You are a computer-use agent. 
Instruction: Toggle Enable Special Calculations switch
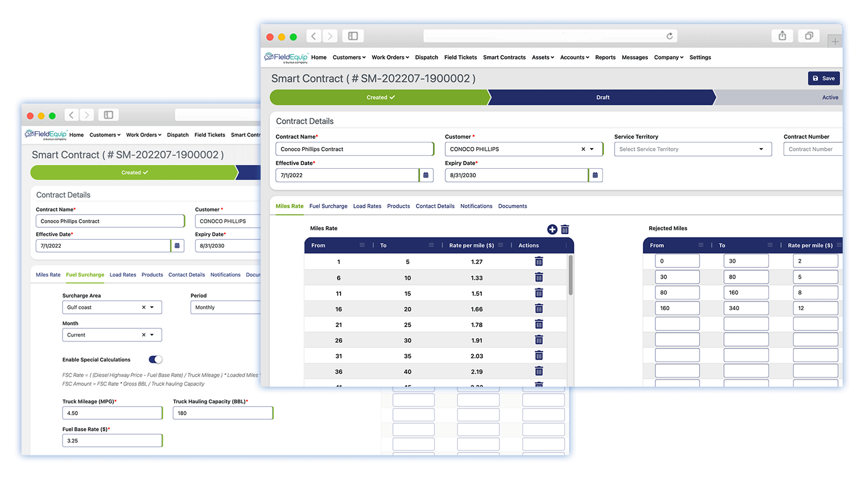tap(155, 360)
